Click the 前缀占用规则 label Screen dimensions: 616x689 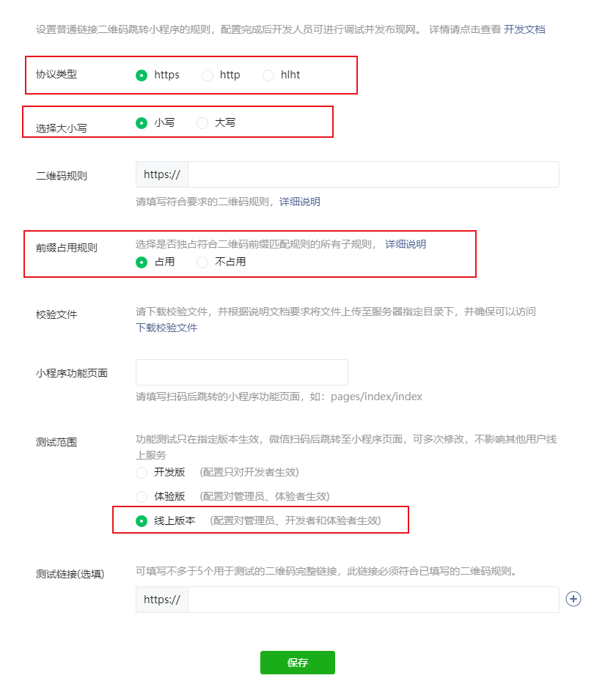tap(67, 248)
